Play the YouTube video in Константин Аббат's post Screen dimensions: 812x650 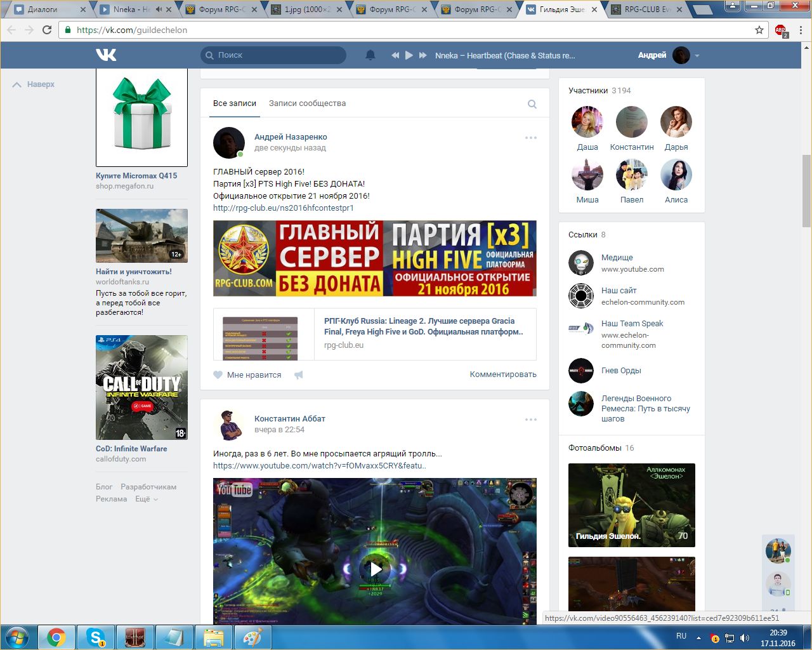[375, 568]
